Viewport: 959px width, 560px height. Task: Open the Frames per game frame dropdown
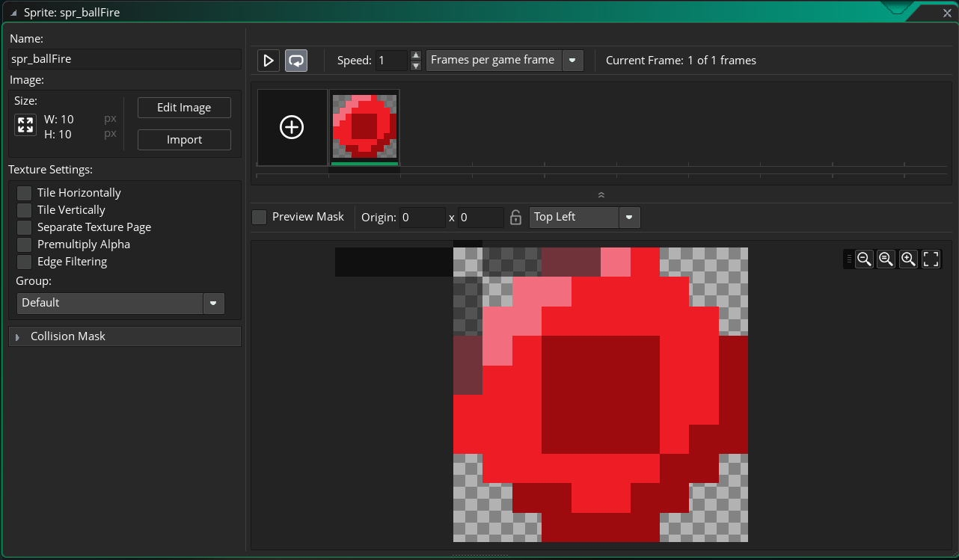click(x=504, y=61)
